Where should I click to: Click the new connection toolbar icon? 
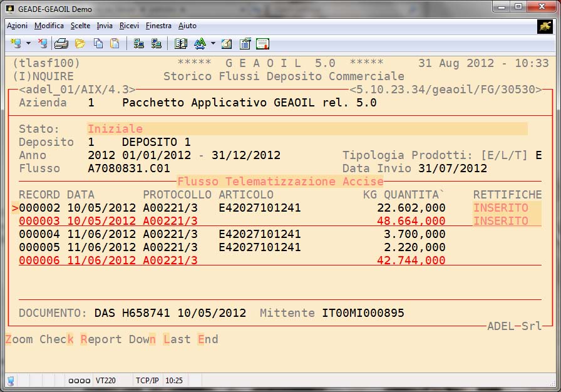tap(15, 44)
